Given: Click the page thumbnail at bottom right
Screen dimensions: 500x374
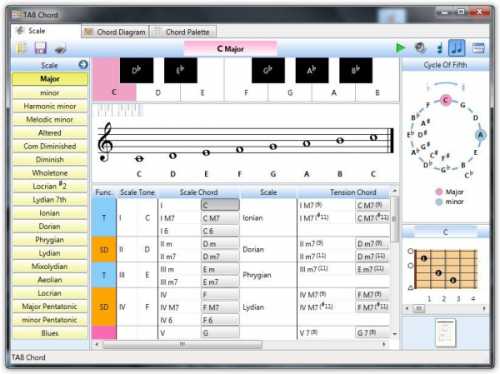Looking at the screenshot, I should (x=446, y=333).
